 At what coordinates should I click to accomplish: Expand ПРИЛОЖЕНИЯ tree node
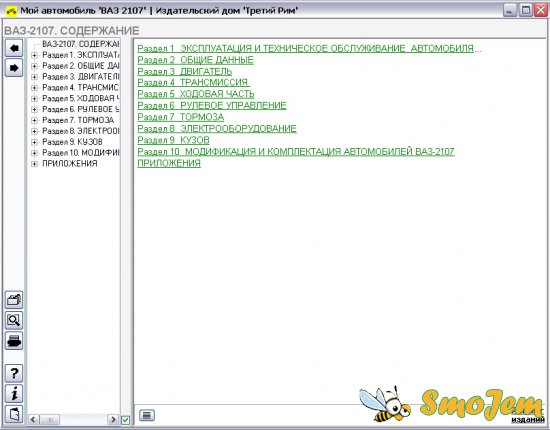point(34,164)
